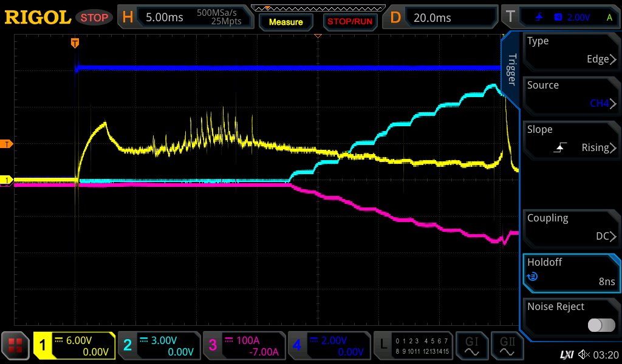Select the channel 1 ground reference marker
The width and height of the screenshot is (622, 364).
[7, 180]
